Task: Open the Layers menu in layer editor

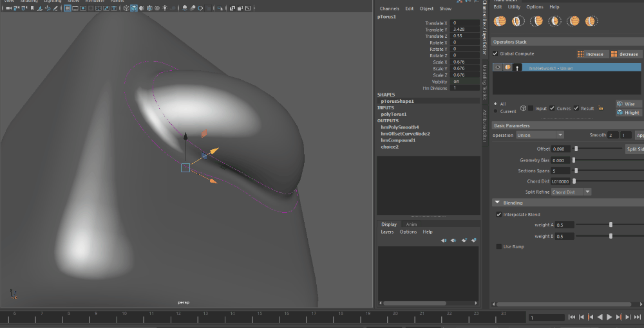Action: tap(387, 232)
